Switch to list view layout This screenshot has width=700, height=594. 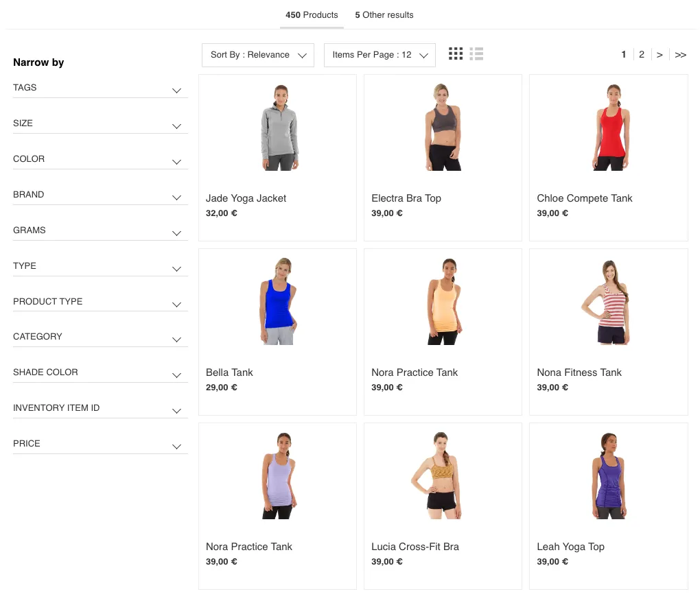point(476,54)
